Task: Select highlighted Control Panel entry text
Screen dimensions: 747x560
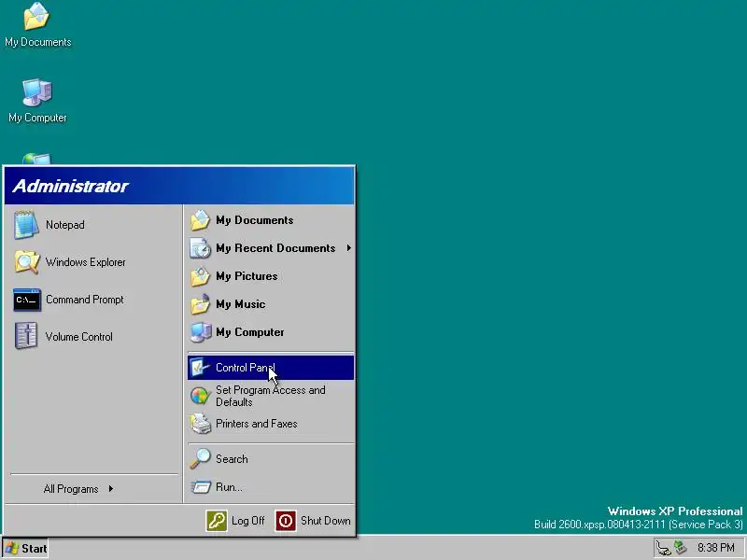Action: click(x=246, y=368)
